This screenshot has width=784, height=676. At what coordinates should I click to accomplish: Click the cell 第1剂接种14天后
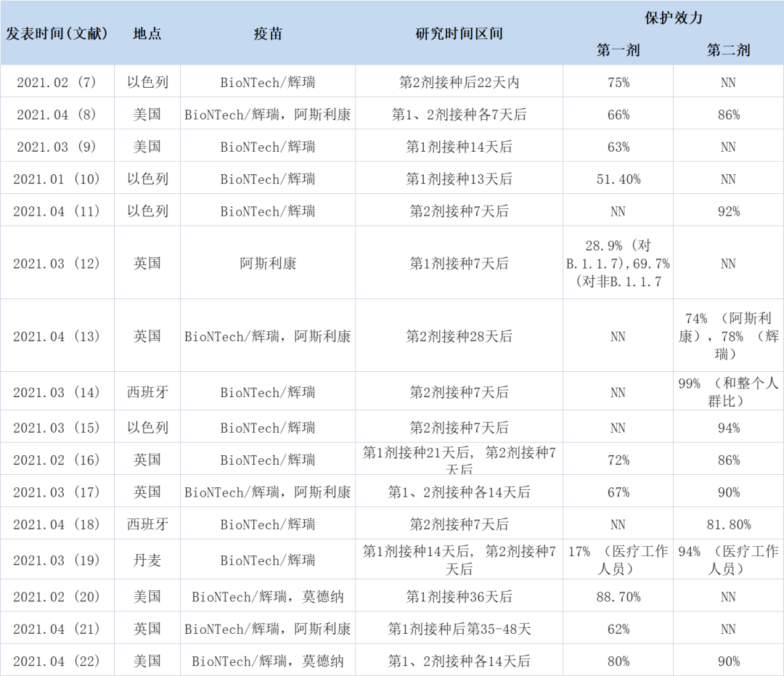tap(459, 147)
